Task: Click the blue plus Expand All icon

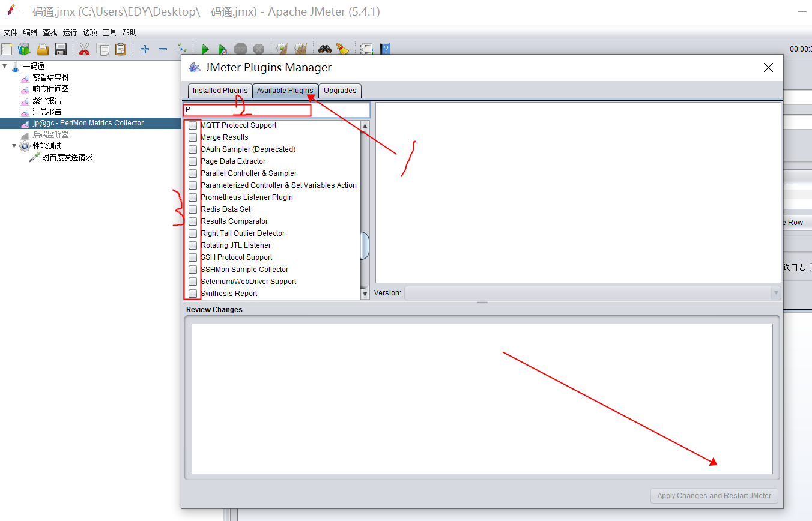Action: click(145, 49)
